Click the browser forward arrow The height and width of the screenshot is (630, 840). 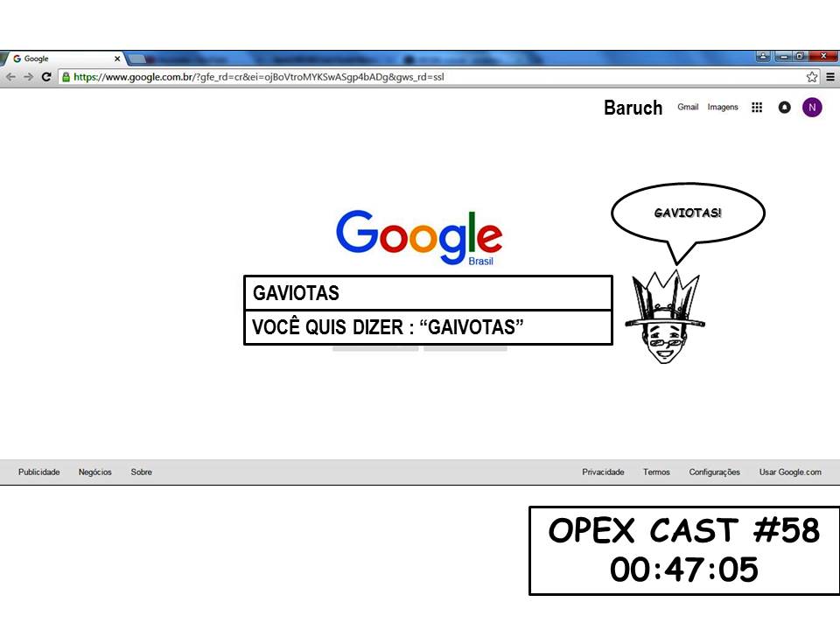tap(28, 77)
